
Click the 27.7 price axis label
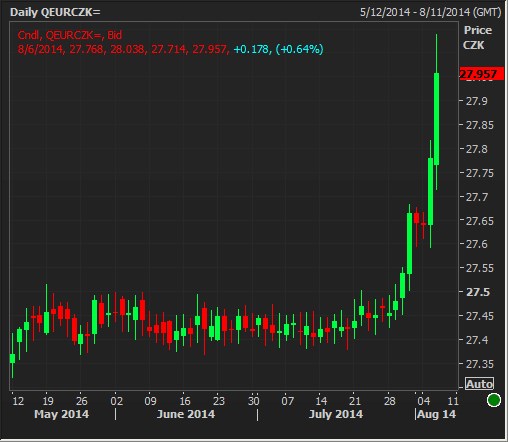(477, 197)
